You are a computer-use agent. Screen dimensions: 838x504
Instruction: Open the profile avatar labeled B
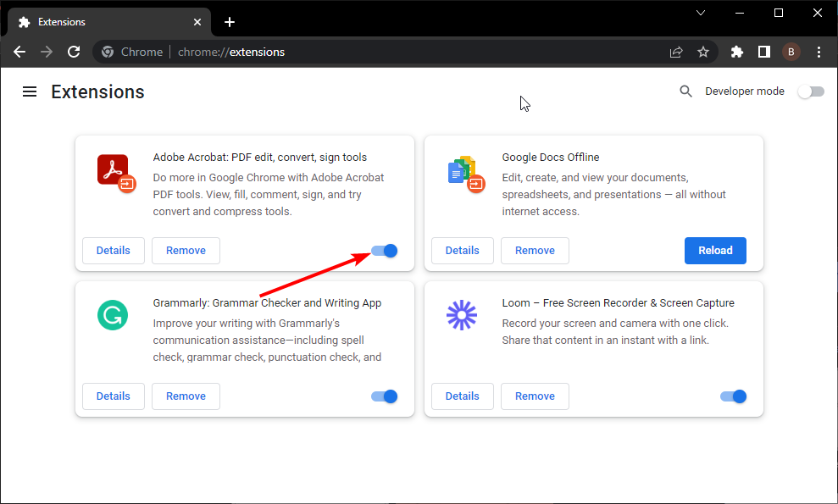(x=791, y=52)
